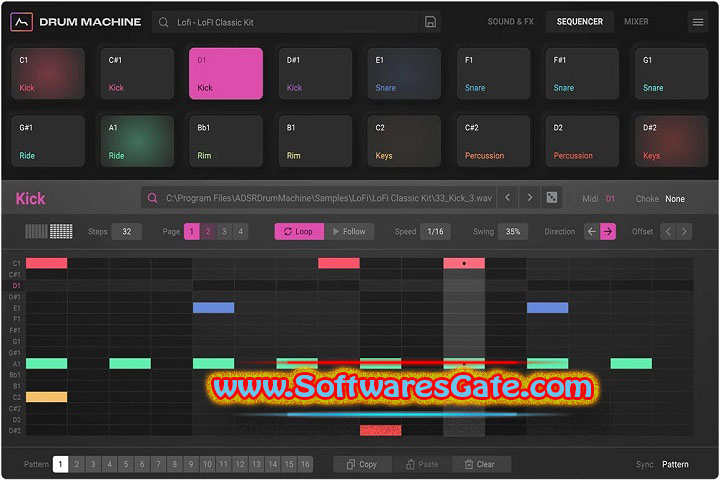720x480 pixels.
Task: Select pattern 10
Action: 207,464
